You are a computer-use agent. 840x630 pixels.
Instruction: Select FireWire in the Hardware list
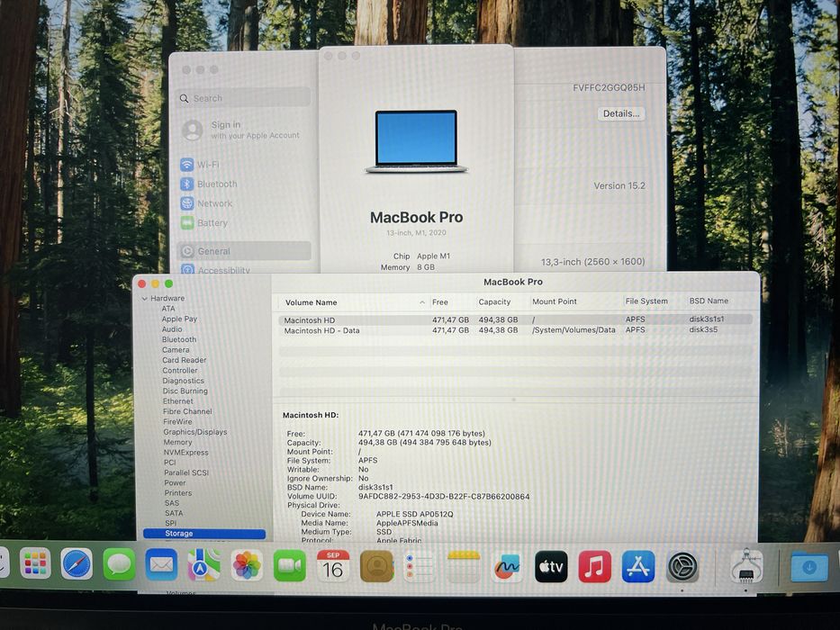(177, 421)
